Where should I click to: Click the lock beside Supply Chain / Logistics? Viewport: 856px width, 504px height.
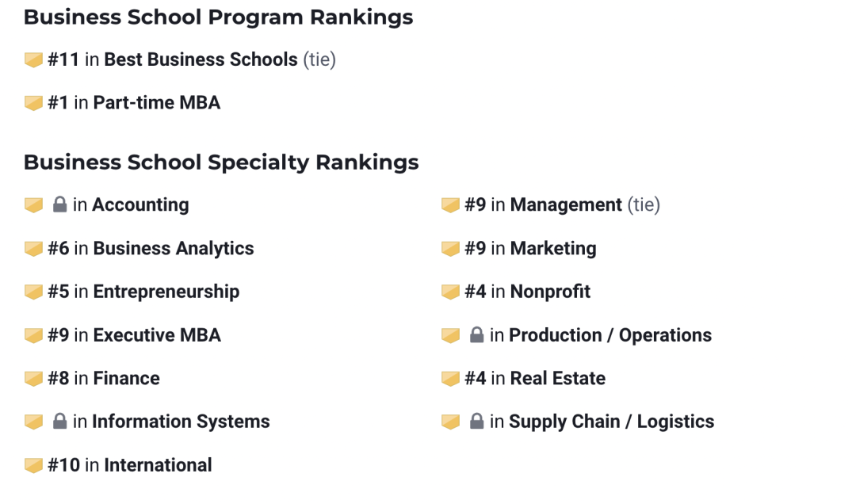[476, 422]
